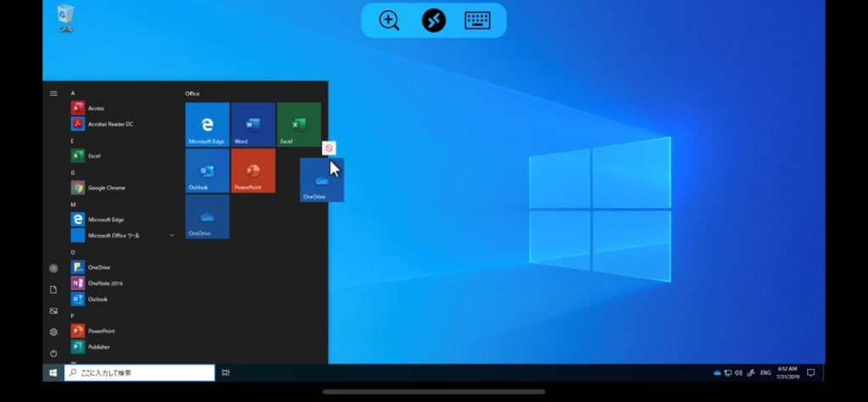Click the Microsoft Edge tile in Office group

[207, 125]
